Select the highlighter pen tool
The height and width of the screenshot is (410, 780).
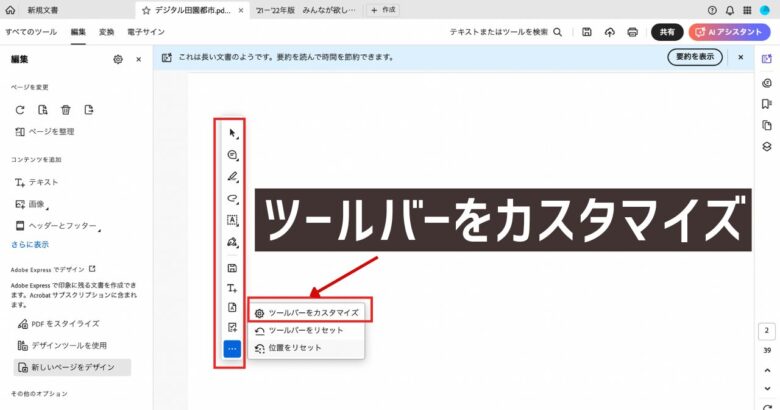tap(232, 177)
